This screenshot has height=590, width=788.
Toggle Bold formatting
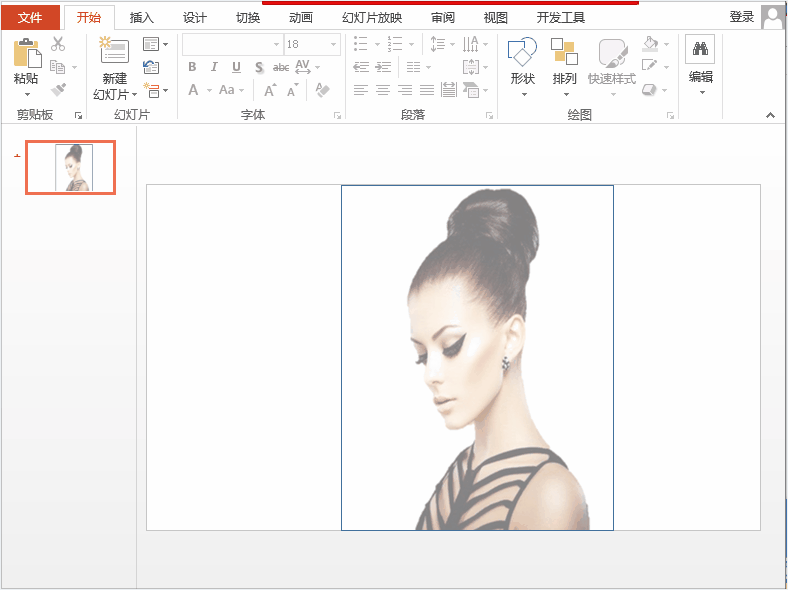pyautogui.click(x=192, y=67)
